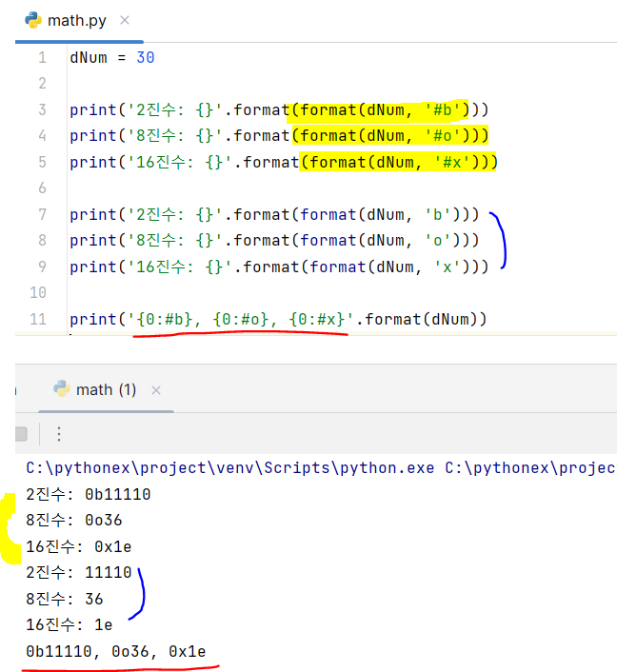This screenshot has width=617, height=672.
Task: Click the {0:#x} placeholder on line 11
Action: pos(317,320)
